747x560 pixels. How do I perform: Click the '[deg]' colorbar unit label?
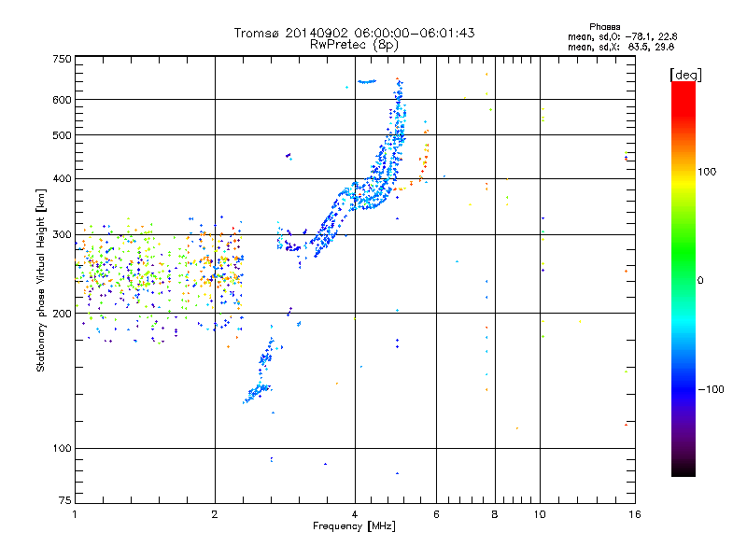685,75
